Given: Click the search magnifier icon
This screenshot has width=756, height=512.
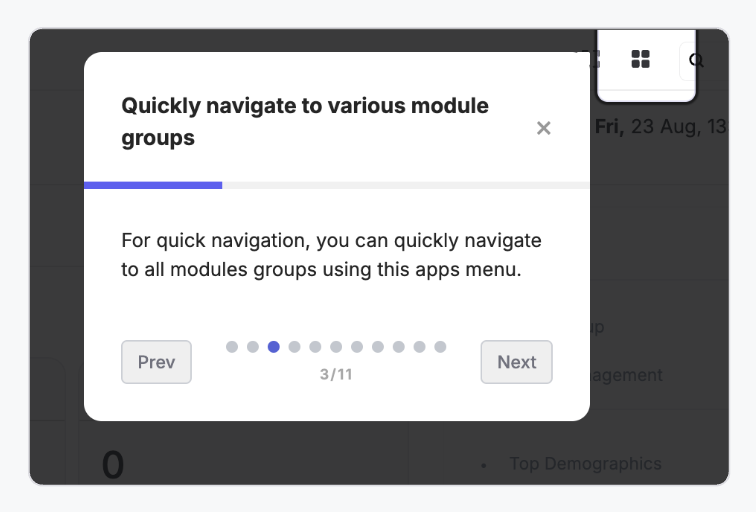Looking at the screenshot, I should [697, 61].
